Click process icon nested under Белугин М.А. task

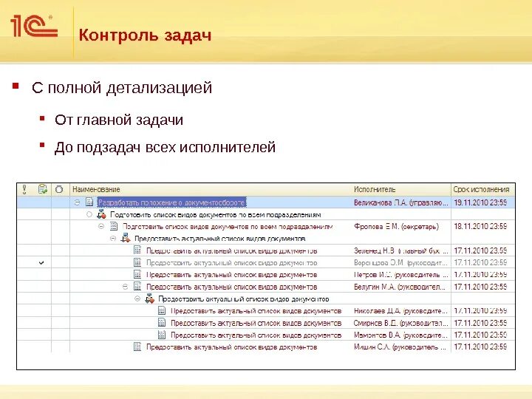click(x=149, y=299)
